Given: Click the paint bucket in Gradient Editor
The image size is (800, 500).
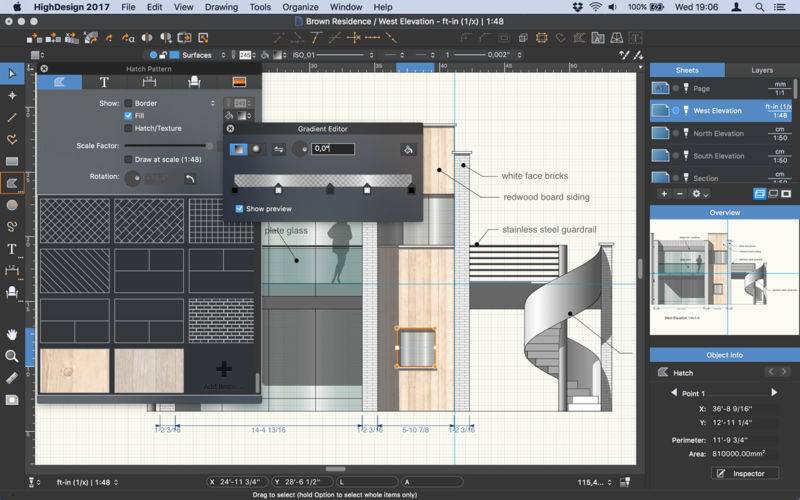Looking at the screenshot, I should click(408, 149).
